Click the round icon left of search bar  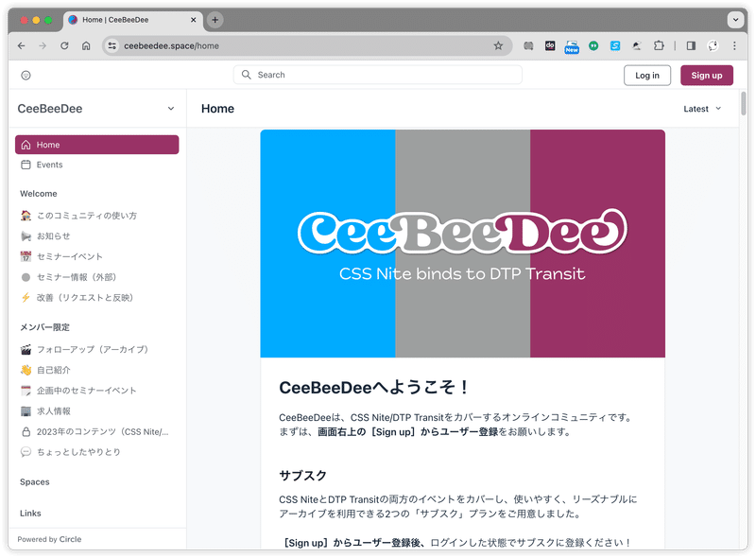click(x=26, y=75)
